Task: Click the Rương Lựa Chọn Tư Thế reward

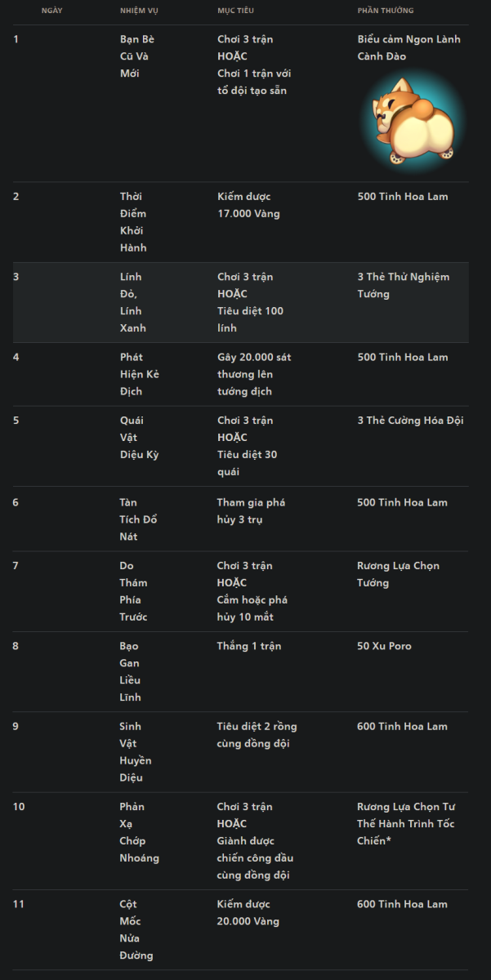Action: (405, 823)
